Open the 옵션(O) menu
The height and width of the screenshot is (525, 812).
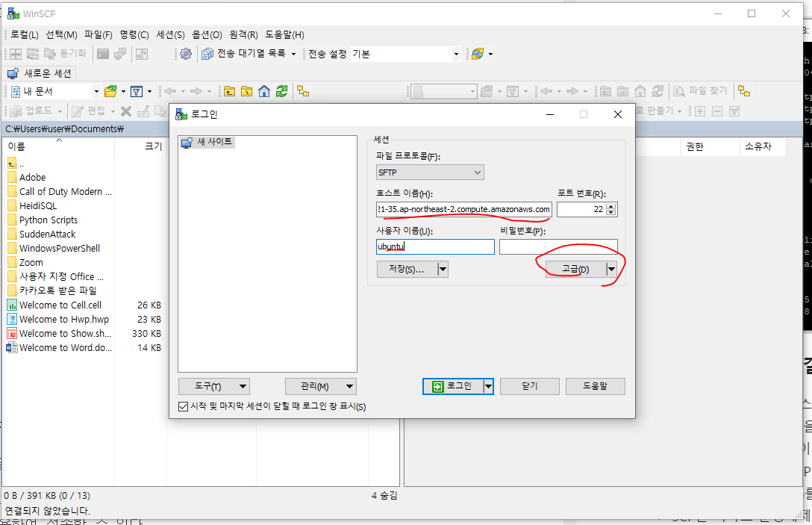207,34
